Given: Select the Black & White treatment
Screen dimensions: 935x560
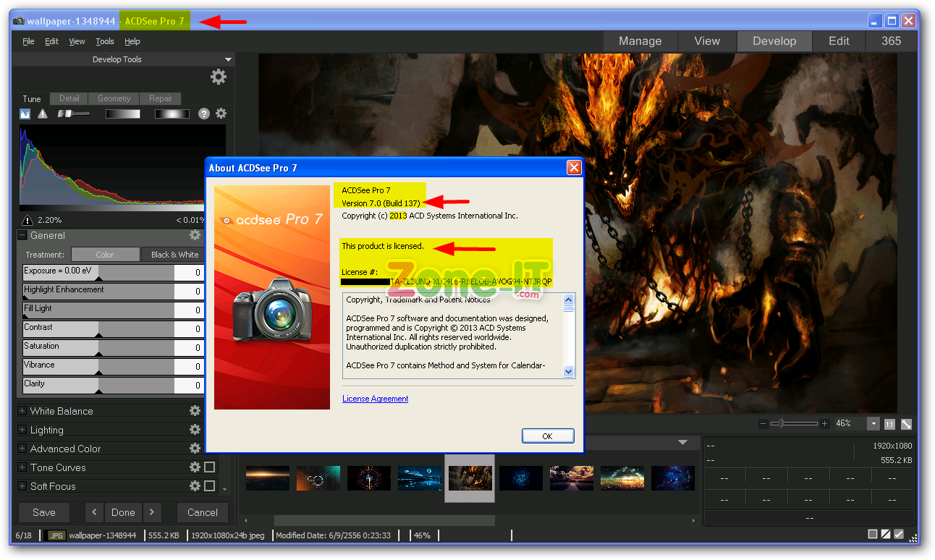Looking at the screenshot, I should (174, 255).
